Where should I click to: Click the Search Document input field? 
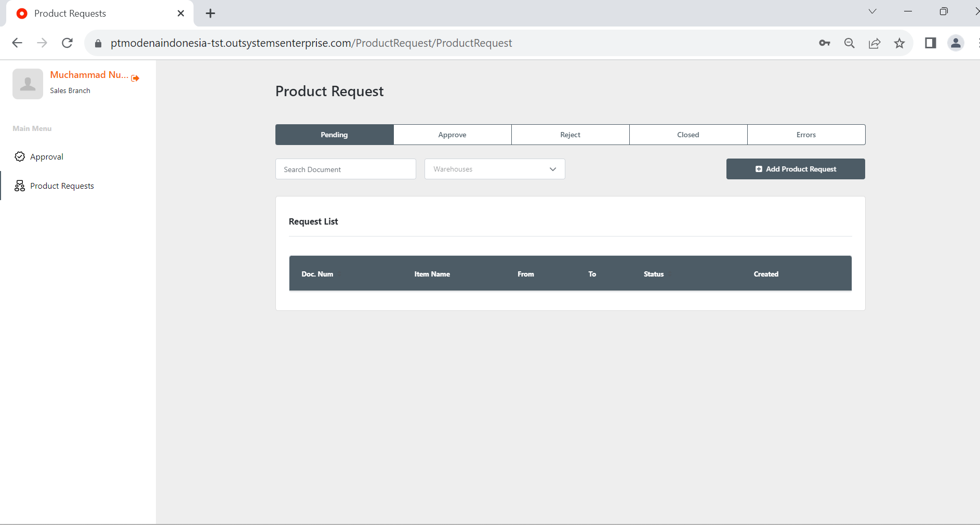coord(346,169)
